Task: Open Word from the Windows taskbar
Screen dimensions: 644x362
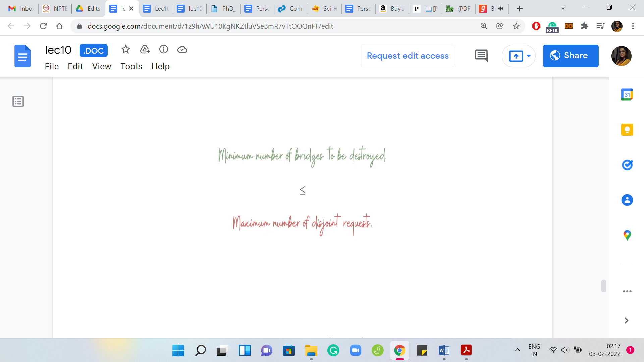Action: (444, 351)
